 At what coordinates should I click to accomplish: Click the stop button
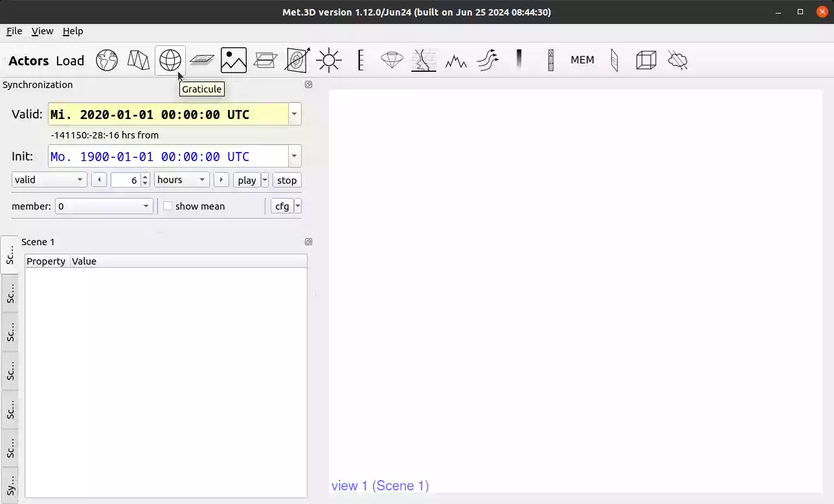(x=287, y=181)
